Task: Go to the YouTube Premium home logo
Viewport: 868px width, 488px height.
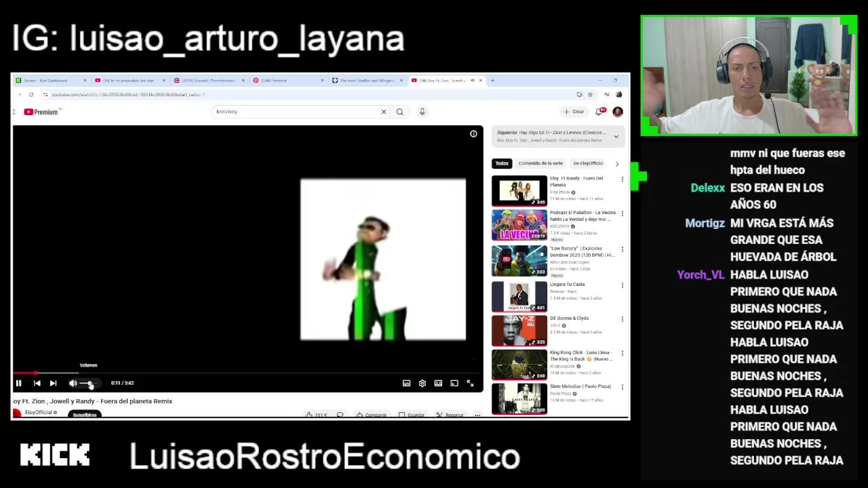Action: 41,112
